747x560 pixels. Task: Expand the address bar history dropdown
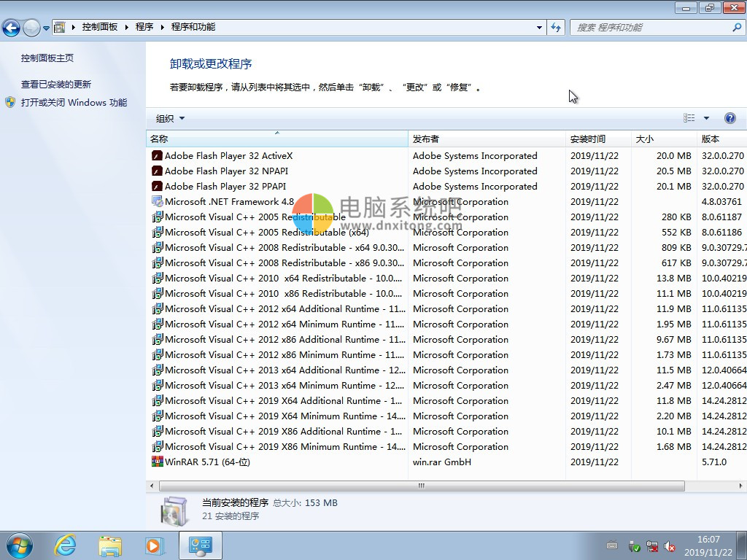[539, 27]
